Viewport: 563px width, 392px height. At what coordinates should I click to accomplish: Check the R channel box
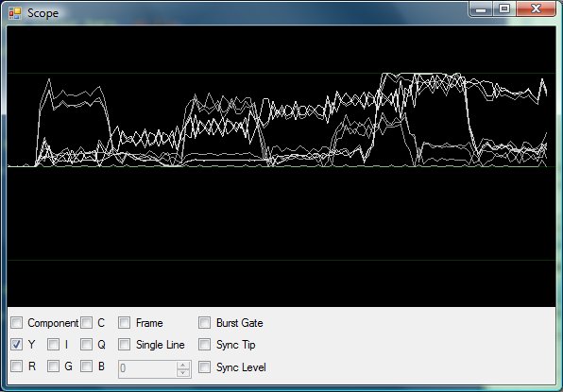tap(16, 366)
